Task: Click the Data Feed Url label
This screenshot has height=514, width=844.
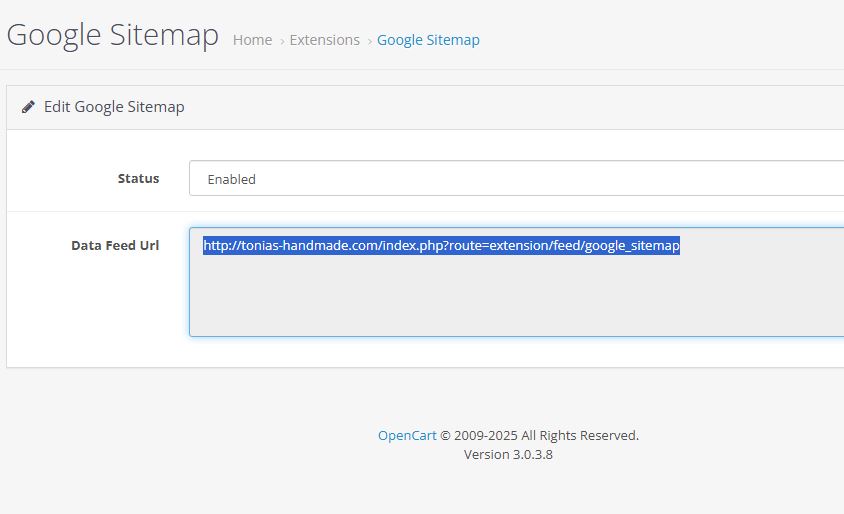Action: tap(115, 245)
